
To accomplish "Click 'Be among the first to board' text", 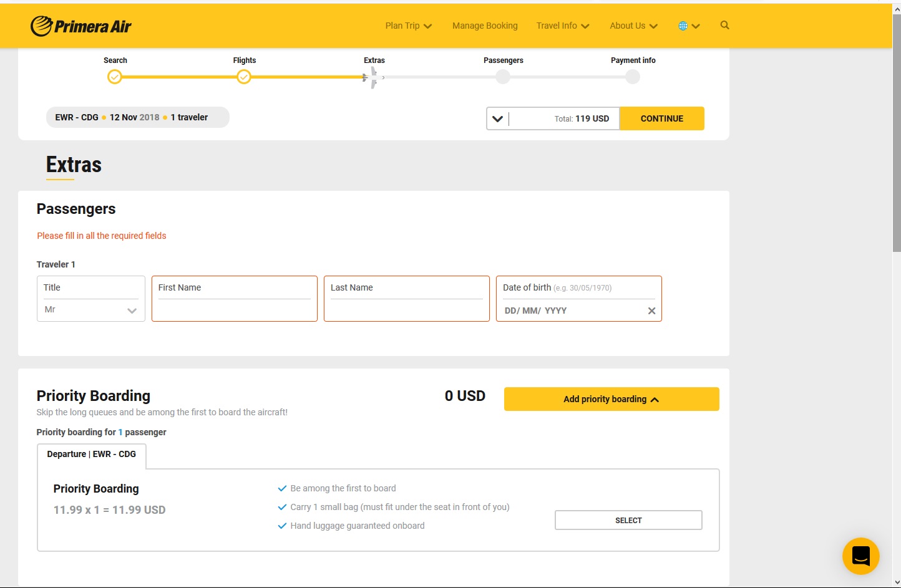I will point(343,488).
